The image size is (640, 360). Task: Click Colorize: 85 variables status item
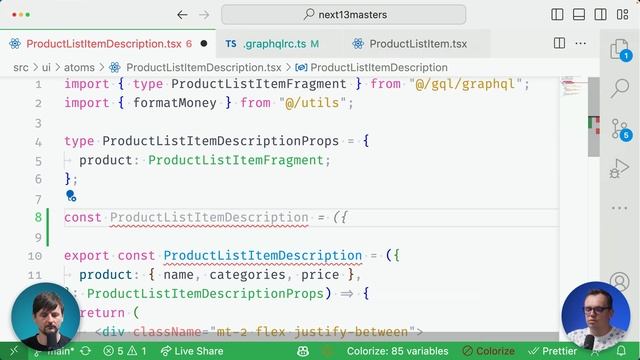(x=397, y=351)
